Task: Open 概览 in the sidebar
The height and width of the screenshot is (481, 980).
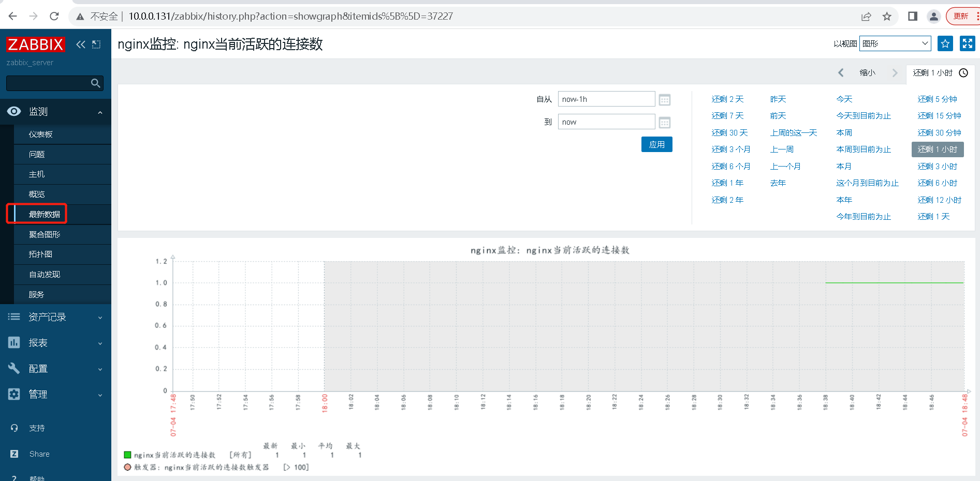Action: [x=37, y=194]
